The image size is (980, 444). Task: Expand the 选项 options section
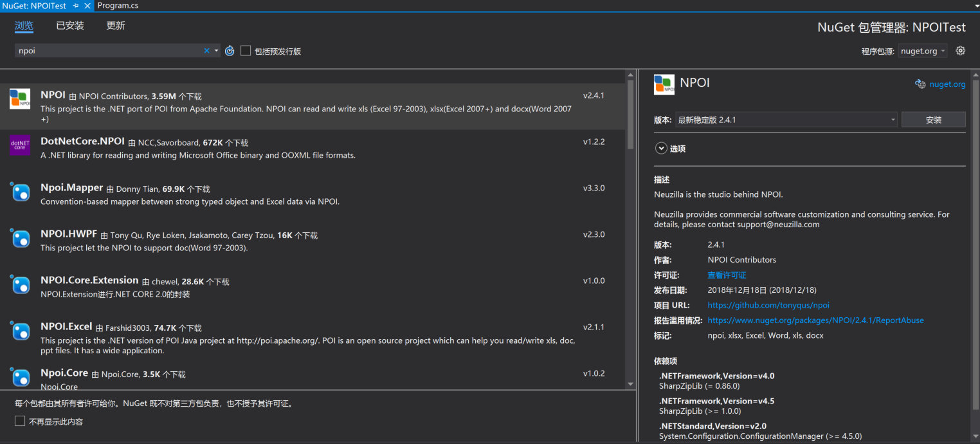click(x=661, y=149)
